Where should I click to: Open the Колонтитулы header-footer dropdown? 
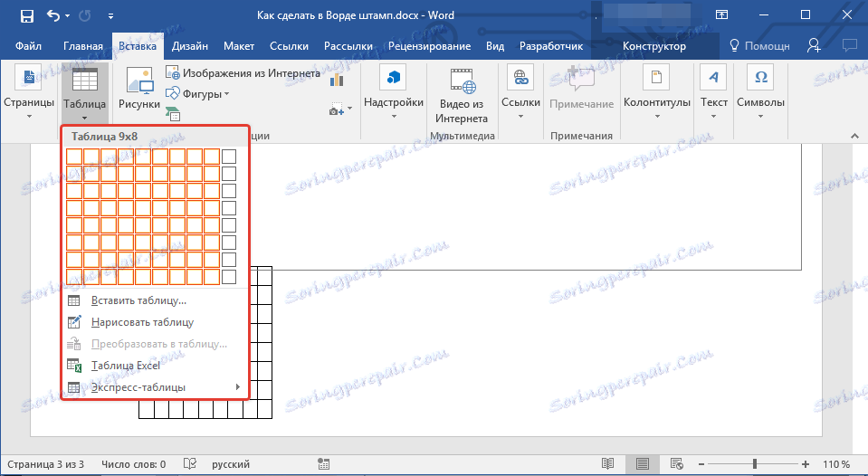click(x=657, y=93)
